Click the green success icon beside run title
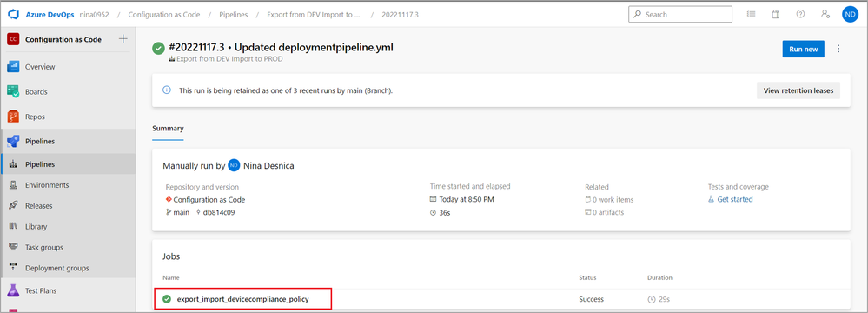This screenshot has width=868, height=313. tap(159, 48)
